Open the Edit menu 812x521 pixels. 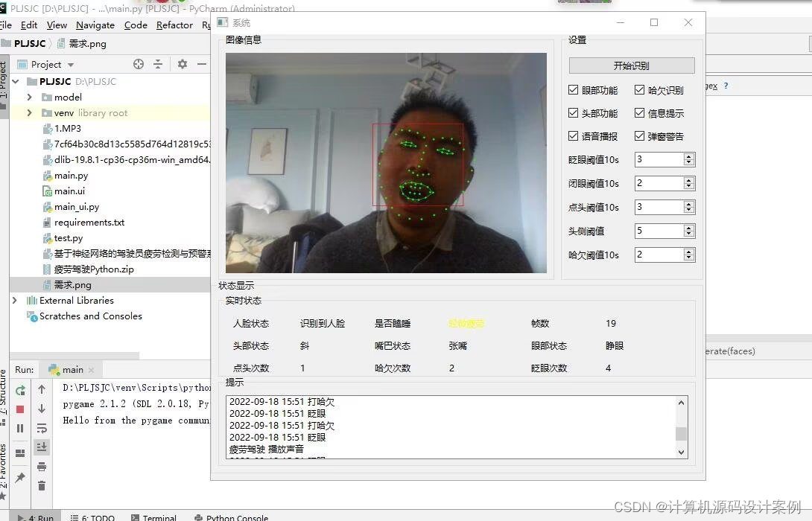29,25
